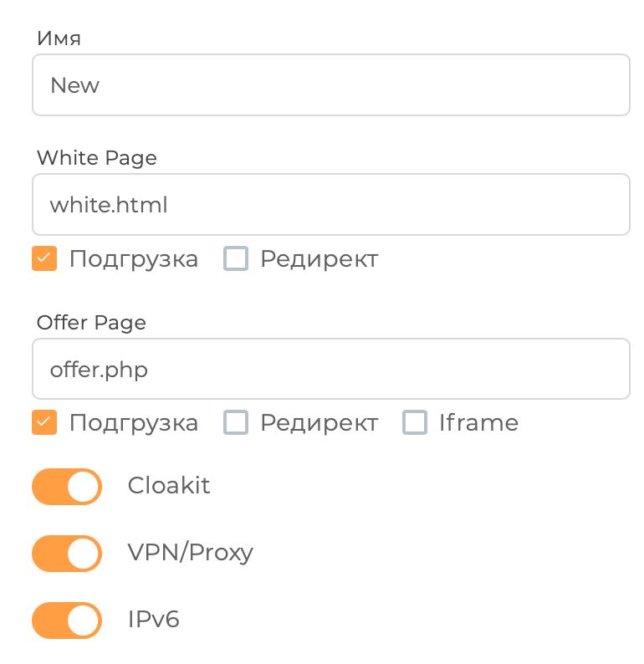Viewport: 644px width, 664px height.
Task: Click the VPN/Proxy label text
Action: coord(190,552)
